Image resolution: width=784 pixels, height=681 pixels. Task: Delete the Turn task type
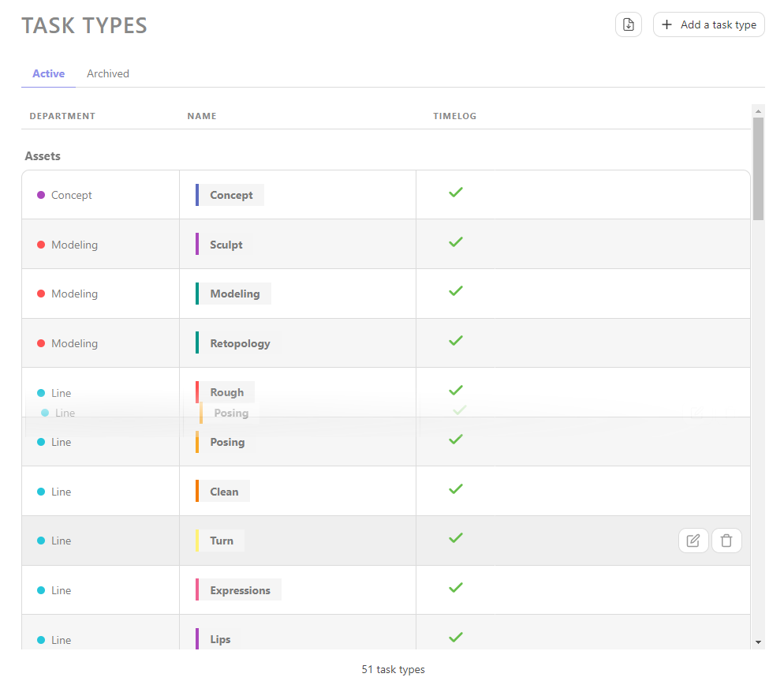click(726, 541)
